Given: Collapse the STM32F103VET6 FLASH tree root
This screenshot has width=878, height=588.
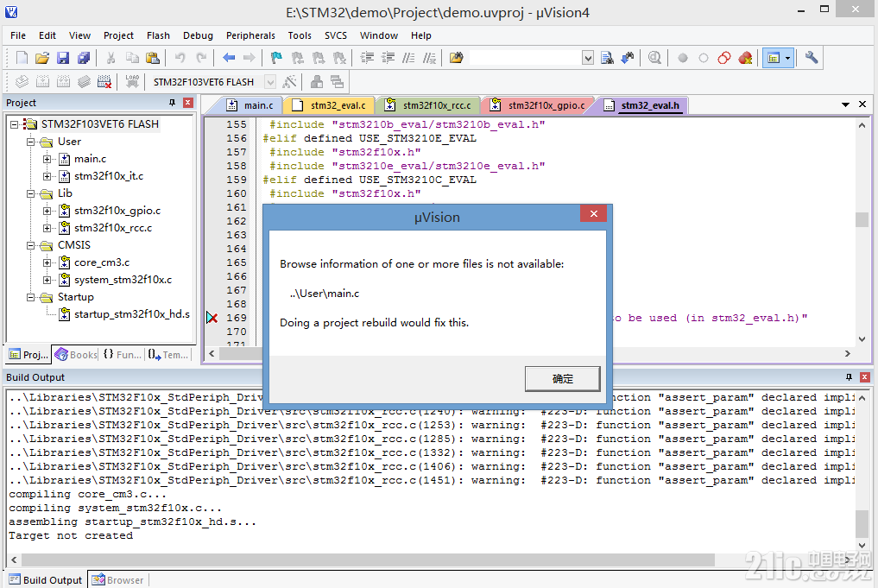Looking at the screenshot, I should click(x=15, y=124).
